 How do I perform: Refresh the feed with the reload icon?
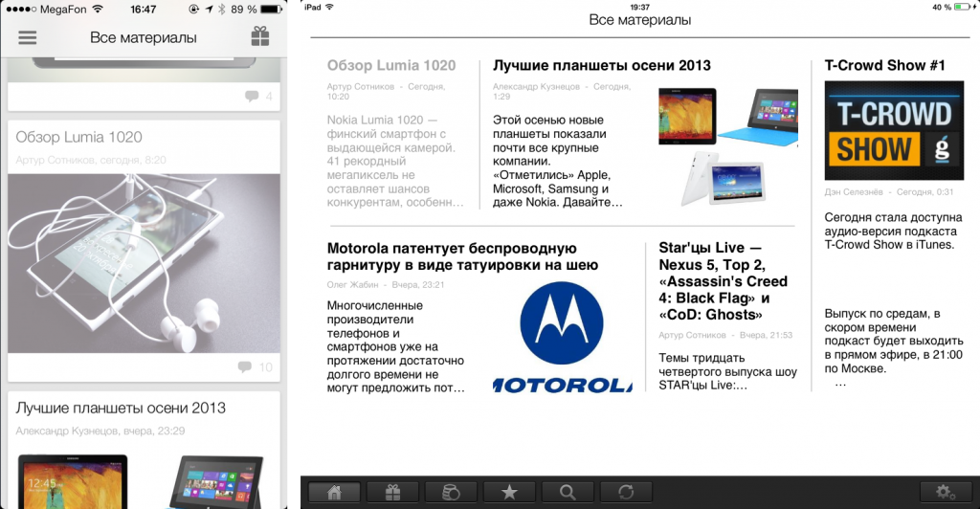tap(626, 492)
